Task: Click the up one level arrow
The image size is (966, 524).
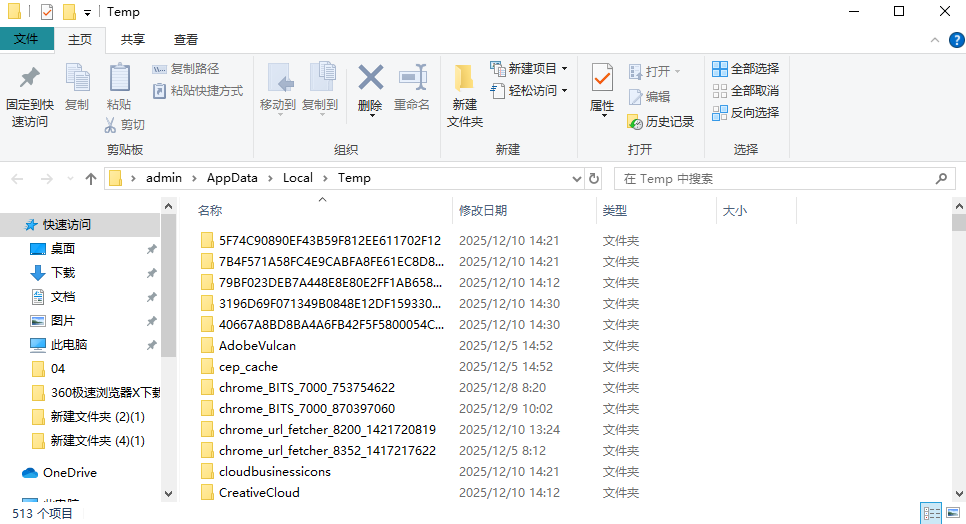Action: click(91, 179)
